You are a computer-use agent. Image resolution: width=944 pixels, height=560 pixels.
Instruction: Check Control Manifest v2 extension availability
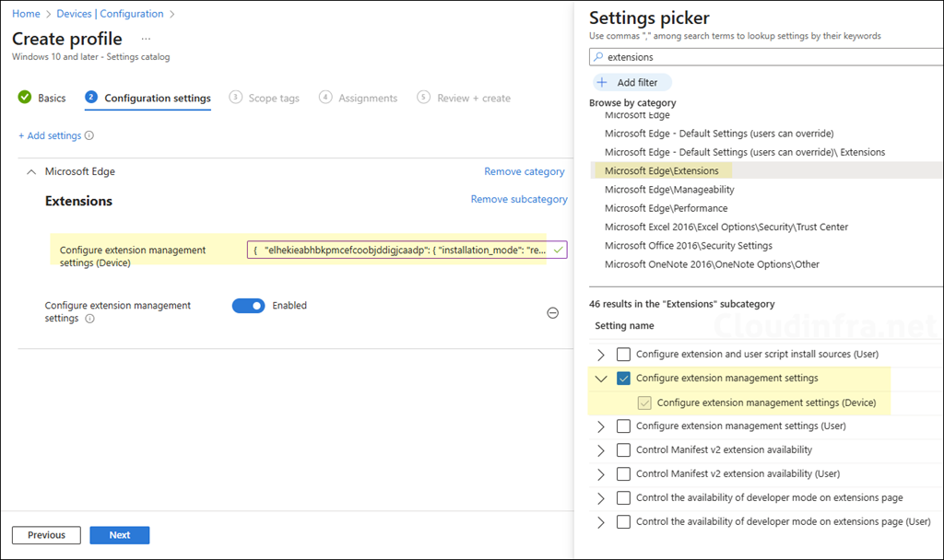pyautogui.click(x=623, y=449)
